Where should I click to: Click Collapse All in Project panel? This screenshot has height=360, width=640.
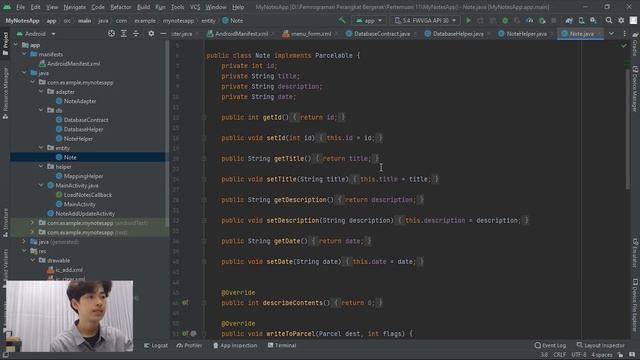click(x=136, y=33)
